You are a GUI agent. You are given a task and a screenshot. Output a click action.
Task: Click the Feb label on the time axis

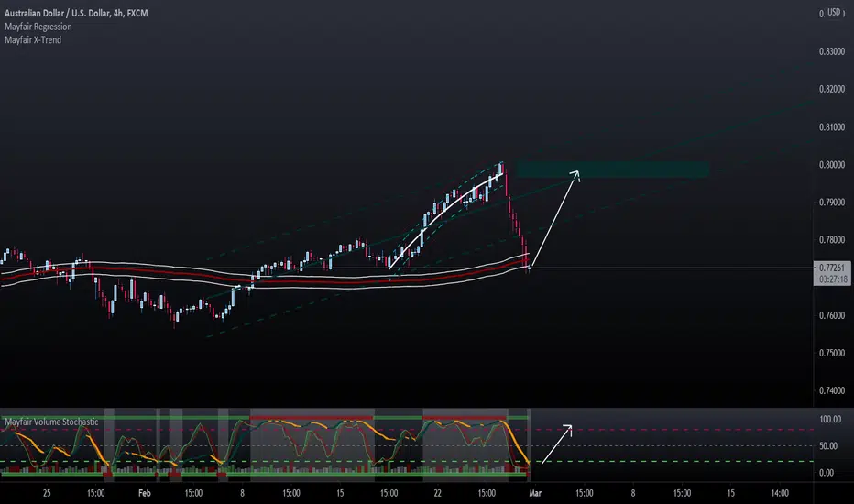(145, 493)
